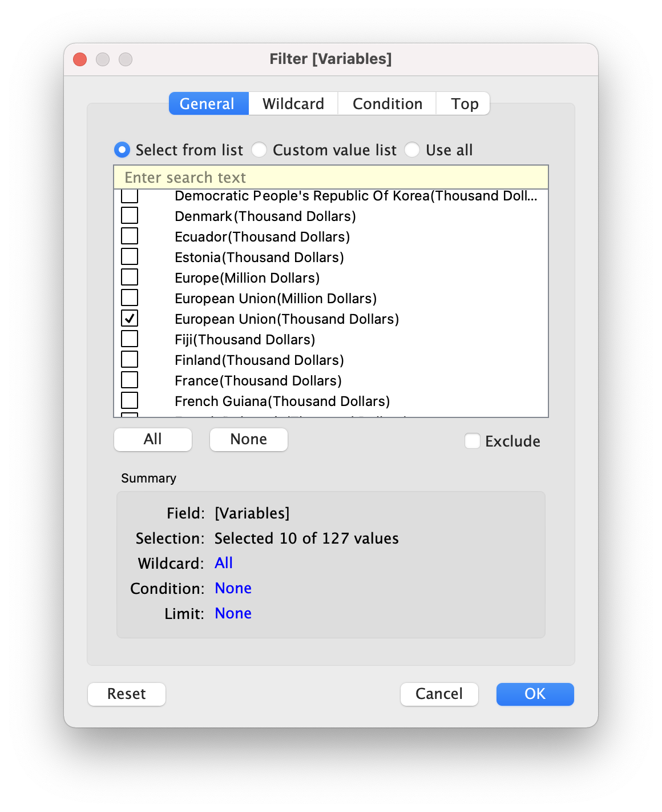Image resolution: width=662 pixels, height=812 pixels.
Task: Click the General tab
Action: click(x=208, y=104)
